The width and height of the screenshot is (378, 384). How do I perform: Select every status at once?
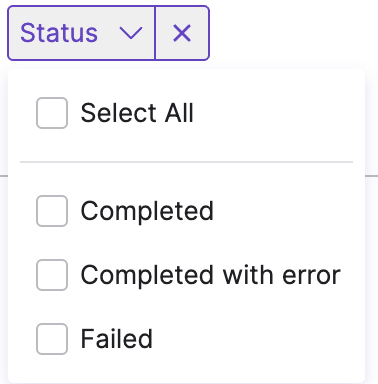click(x=52, y=113)
